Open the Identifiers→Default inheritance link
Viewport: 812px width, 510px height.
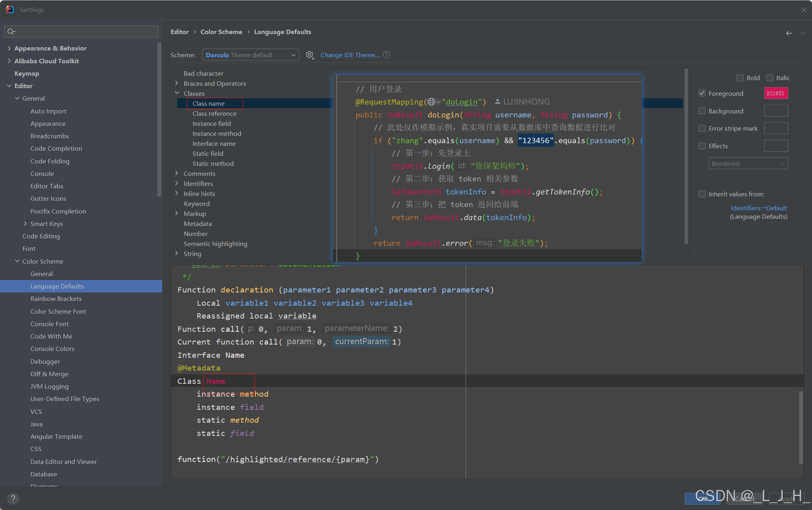tap(758, 208)
